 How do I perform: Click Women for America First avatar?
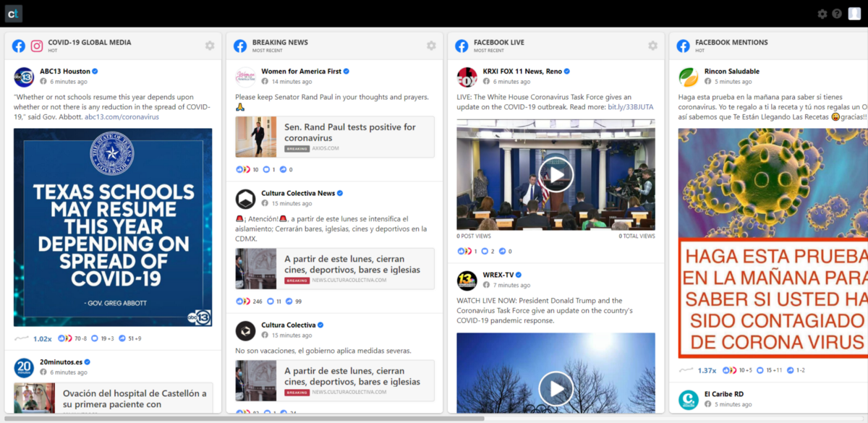click(x=245, y=77)
